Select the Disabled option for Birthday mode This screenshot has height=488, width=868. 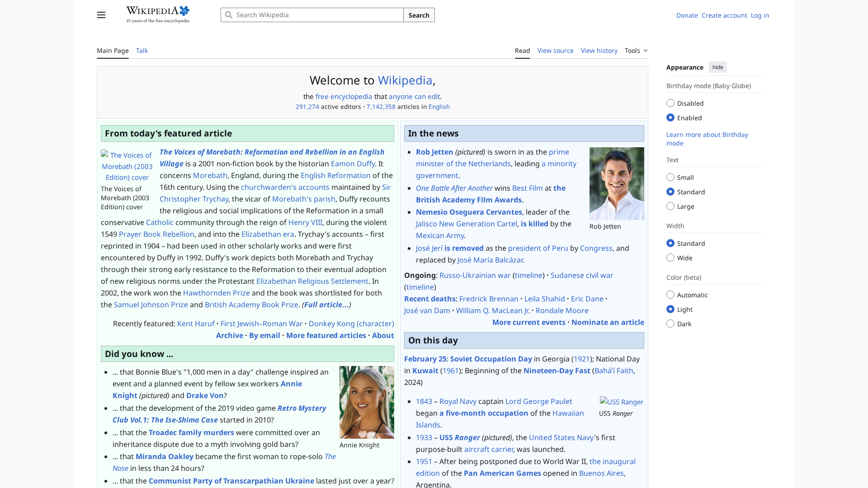tap(670, 103)
